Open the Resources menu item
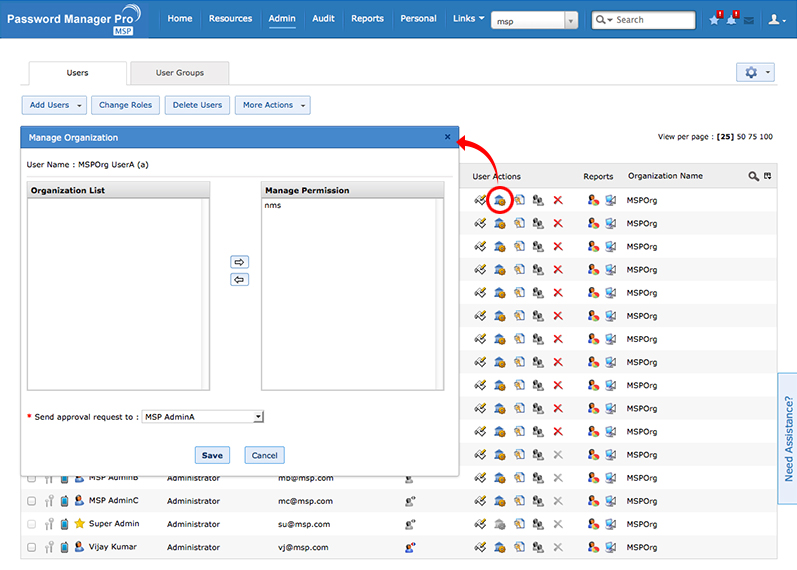The height and width of the screenshot is (570, 797). point(230,18)
